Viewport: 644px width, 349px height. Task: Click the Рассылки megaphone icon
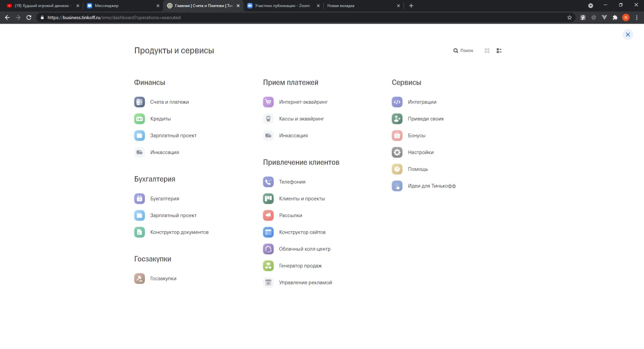pos(268,216)
